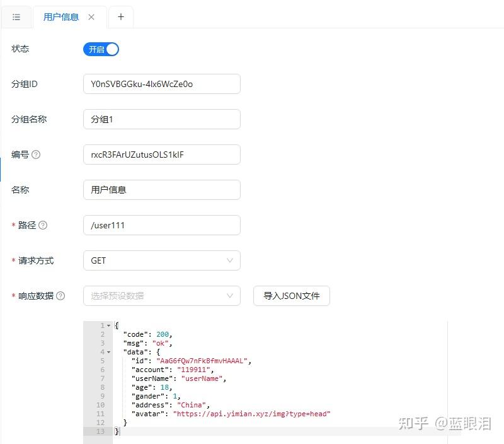Show help tooltip next to 编号
This screenshot has height=444, width=504.
click(x=36, y=155)
